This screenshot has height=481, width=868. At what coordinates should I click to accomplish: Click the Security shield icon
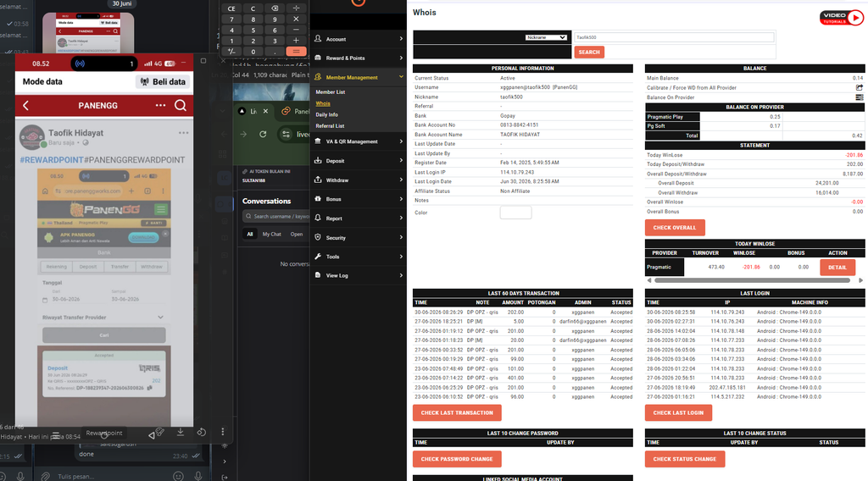coord(318,237)
